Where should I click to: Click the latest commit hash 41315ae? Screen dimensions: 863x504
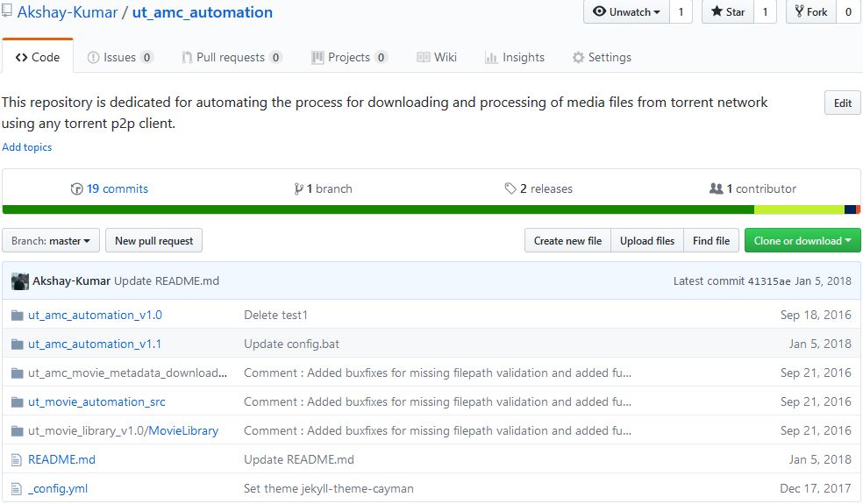(769, 281)
